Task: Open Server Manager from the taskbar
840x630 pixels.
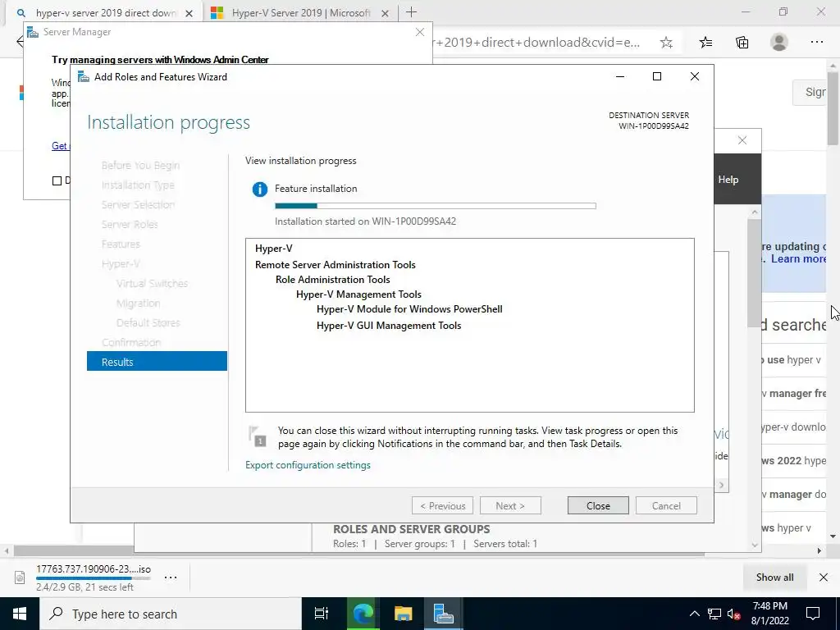Action: click(444, 614)
